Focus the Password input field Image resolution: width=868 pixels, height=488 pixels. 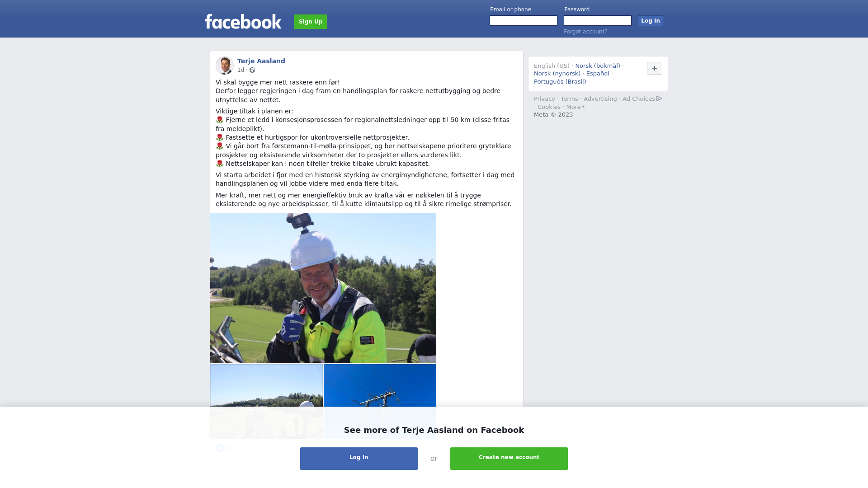tap(598, 21)
